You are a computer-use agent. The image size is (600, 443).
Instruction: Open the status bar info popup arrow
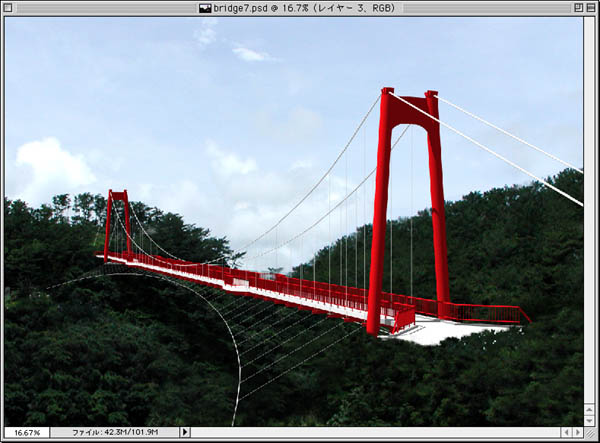click(x=185, y=433)
